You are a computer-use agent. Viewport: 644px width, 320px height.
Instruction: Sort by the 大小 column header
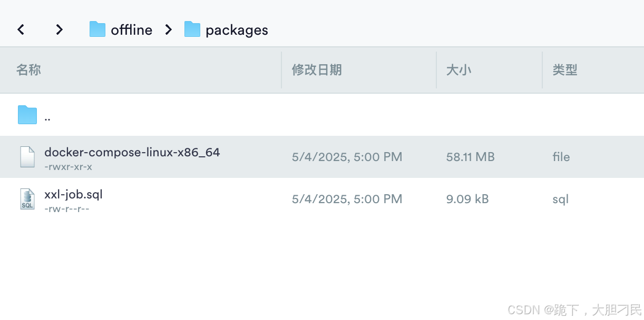[x=458, y=70]
